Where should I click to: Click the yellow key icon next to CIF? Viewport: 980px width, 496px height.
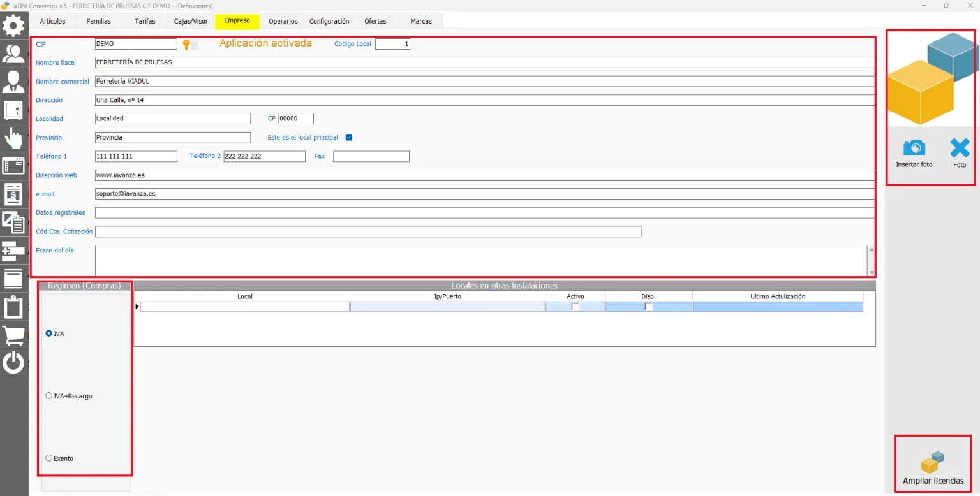point(186,45)
